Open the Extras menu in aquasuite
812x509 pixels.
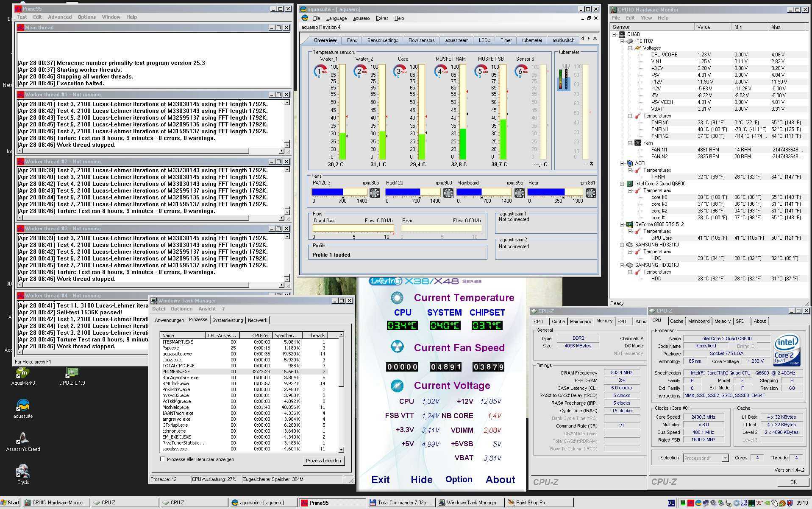click(x=382, y=18)
